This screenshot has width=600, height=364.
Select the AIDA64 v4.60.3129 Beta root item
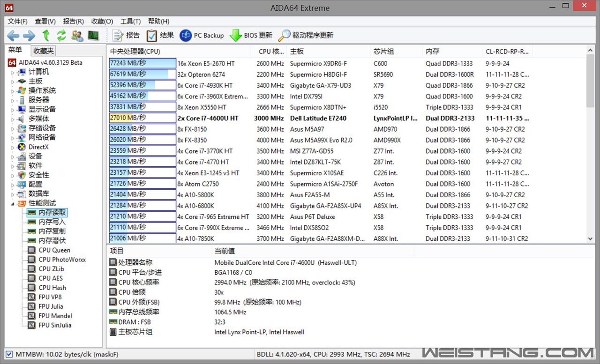pyautogui.click(x=45, y=62)
